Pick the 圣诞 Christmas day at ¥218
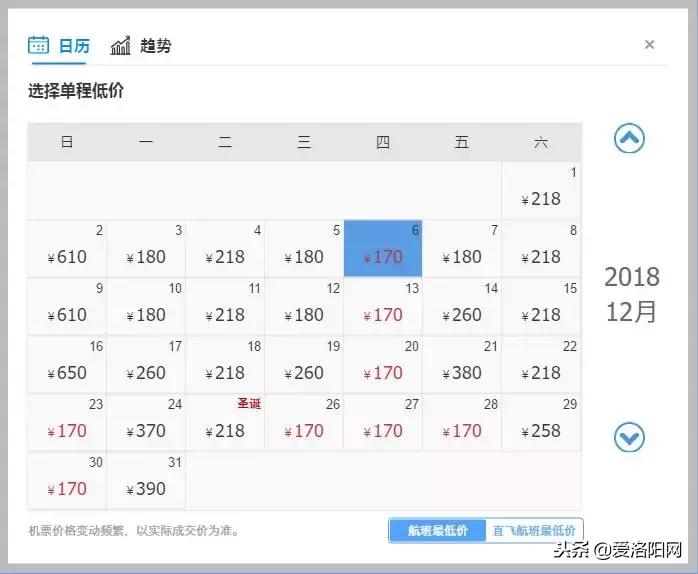Image resolution: width=698 pixels, height=574 pixels. [225, 422]
